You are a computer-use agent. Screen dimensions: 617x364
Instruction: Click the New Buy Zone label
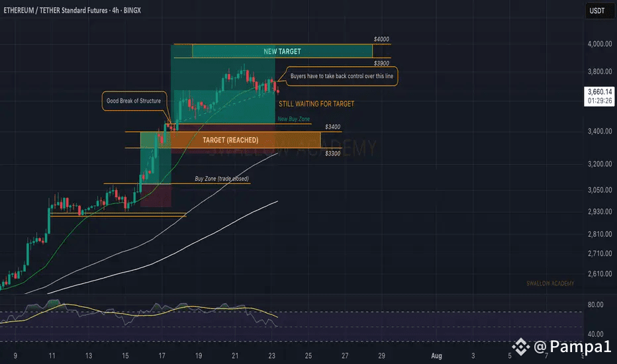tap(293, 119)
